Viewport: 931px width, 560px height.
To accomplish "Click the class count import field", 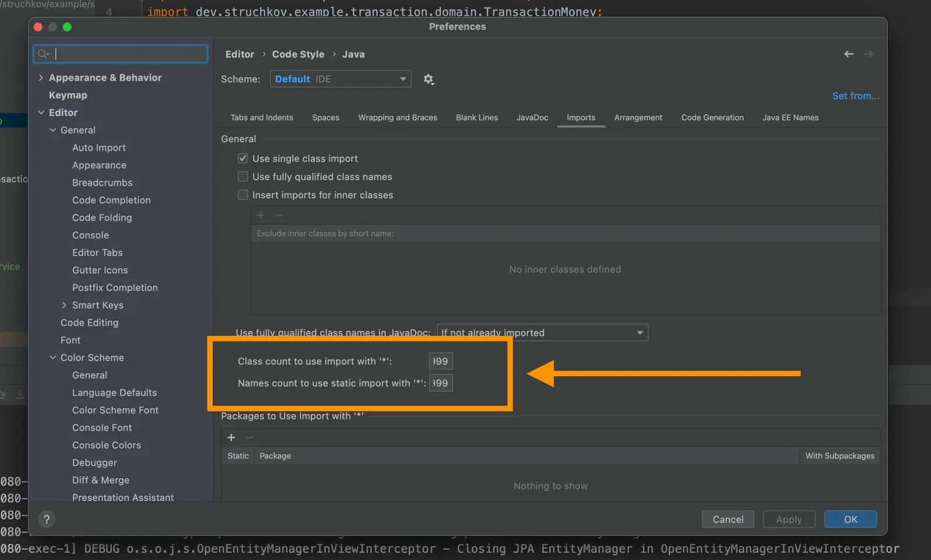I will (x=440, y=361).
